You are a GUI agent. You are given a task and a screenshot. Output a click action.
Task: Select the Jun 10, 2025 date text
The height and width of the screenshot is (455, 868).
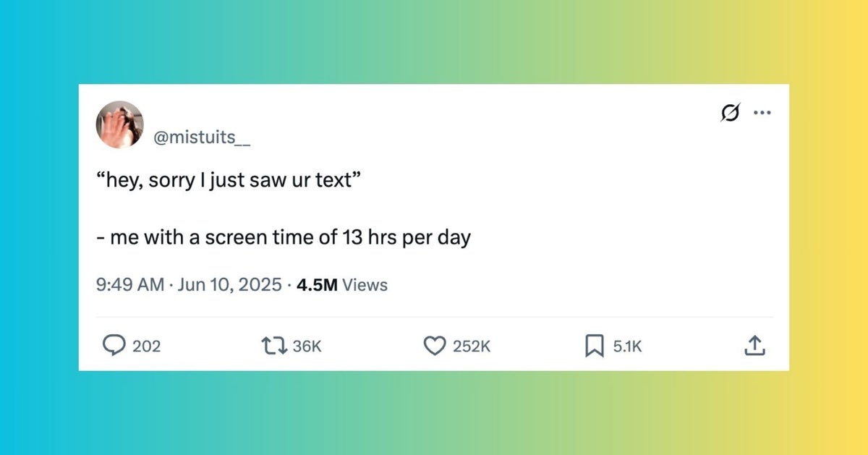(229, 285)
